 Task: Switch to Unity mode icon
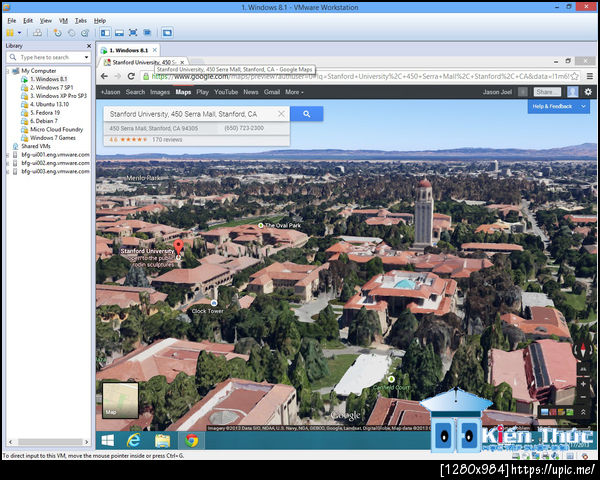pos(147,33)
